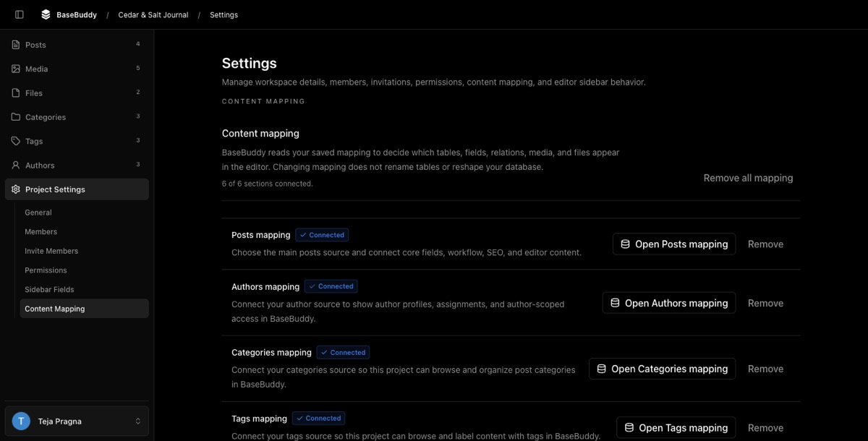Click the BaseBuddy stacked layers logo
The height and width of the screenshot is (441, 868).
[46, 14]
